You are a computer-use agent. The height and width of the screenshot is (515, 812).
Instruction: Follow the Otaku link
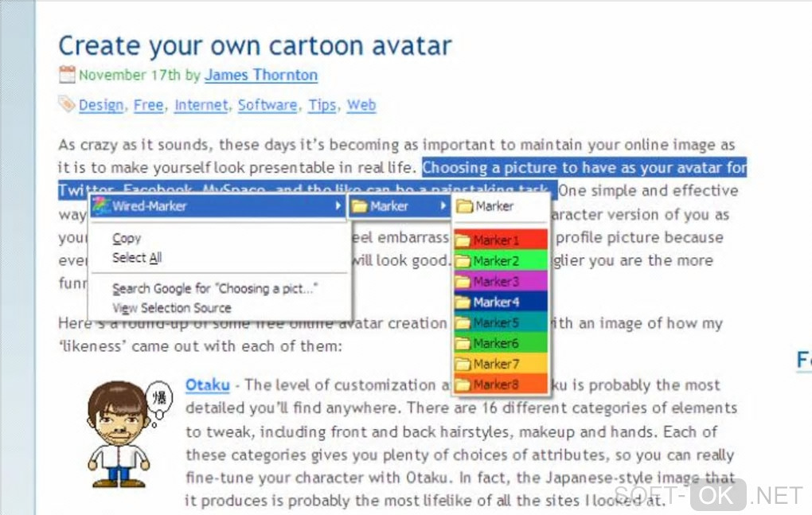(207, 385)
